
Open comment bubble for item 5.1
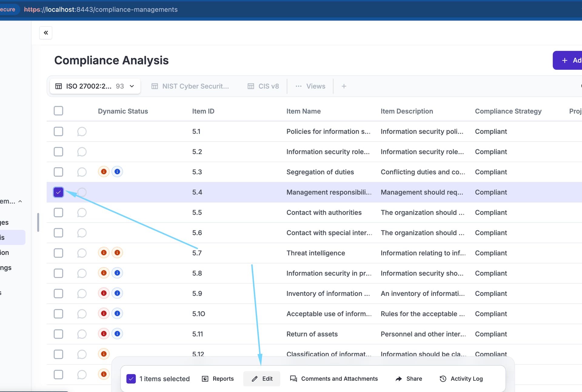82,132
